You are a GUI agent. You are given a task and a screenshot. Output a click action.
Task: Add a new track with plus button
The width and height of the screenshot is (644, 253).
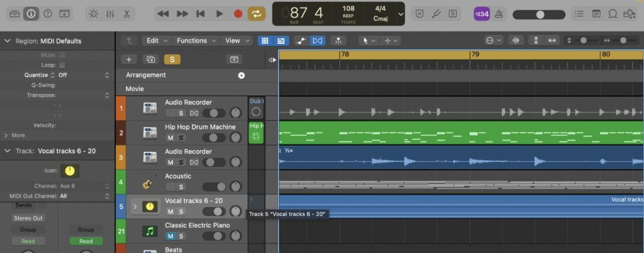(x=129, y=60)
